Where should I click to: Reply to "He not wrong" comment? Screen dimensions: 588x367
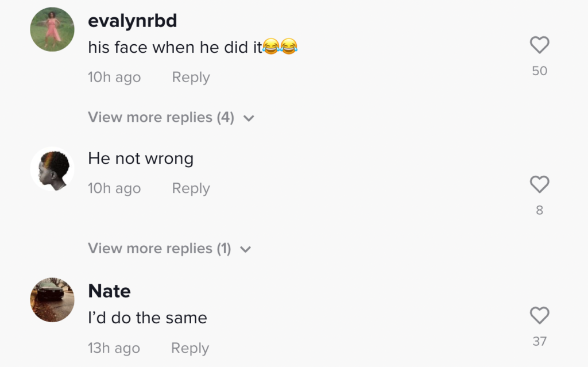[x=191, y=188]
